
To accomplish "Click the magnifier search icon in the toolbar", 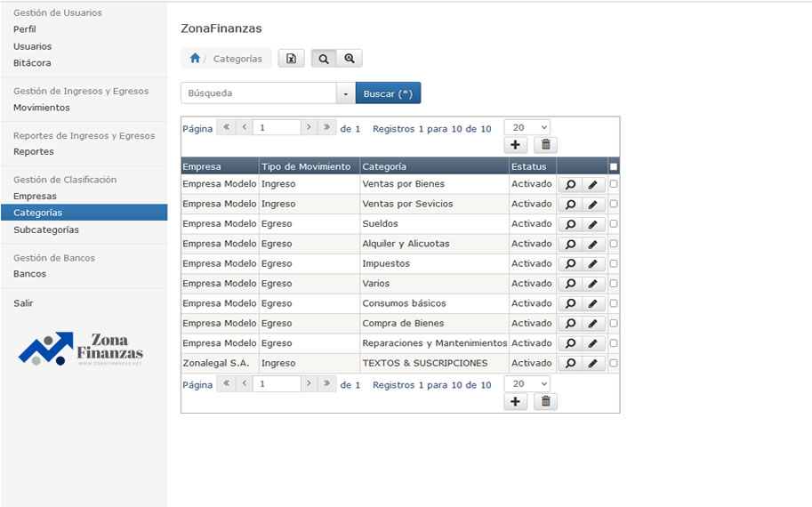I will tap(324, 59).
